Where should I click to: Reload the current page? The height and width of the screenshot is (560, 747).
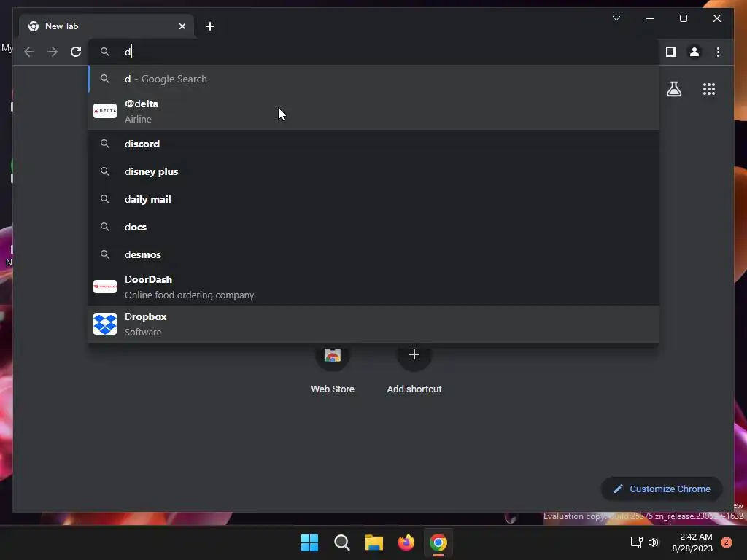pyautogui.click(x=76, y=52)
